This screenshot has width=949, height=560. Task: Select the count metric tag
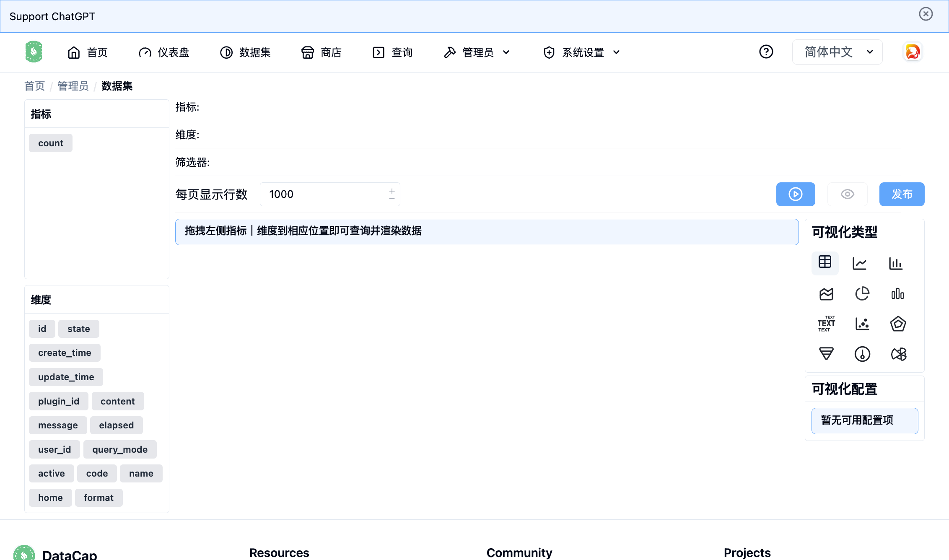point(51,143)
